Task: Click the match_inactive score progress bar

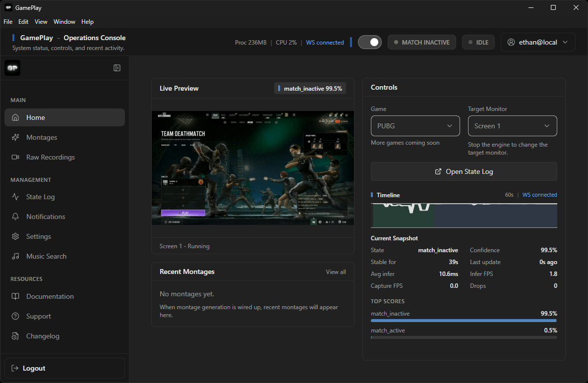Action: pyautogui.click(x=464, y=321)
